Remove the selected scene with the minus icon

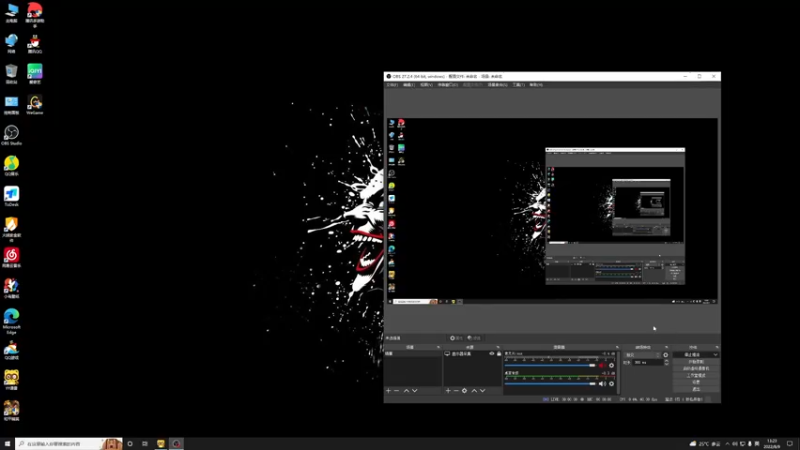coord(396,391)
